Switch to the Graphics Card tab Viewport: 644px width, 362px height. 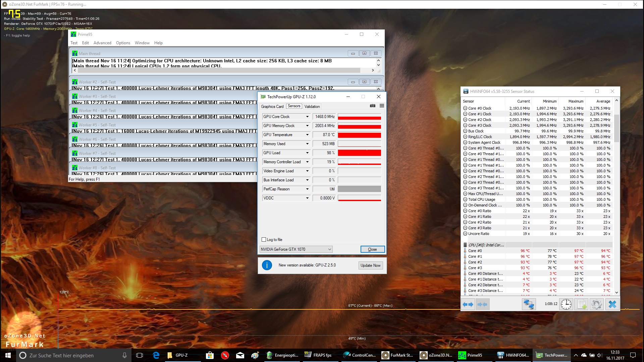[x=272, y=107]
